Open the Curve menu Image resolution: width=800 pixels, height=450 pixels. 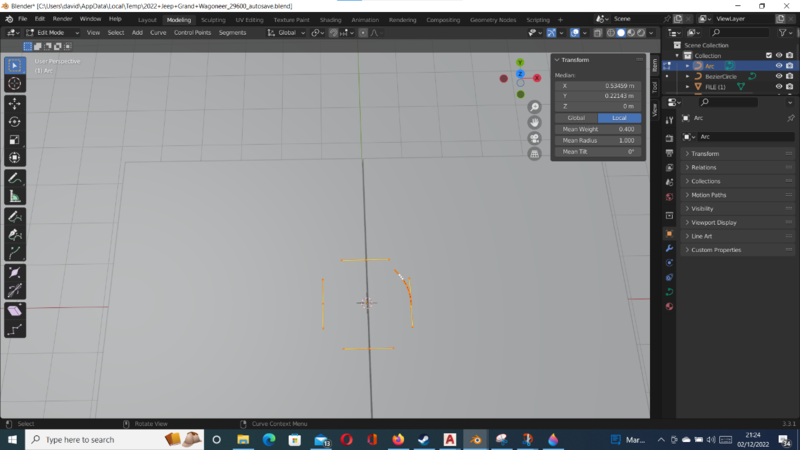pos(158,32)
